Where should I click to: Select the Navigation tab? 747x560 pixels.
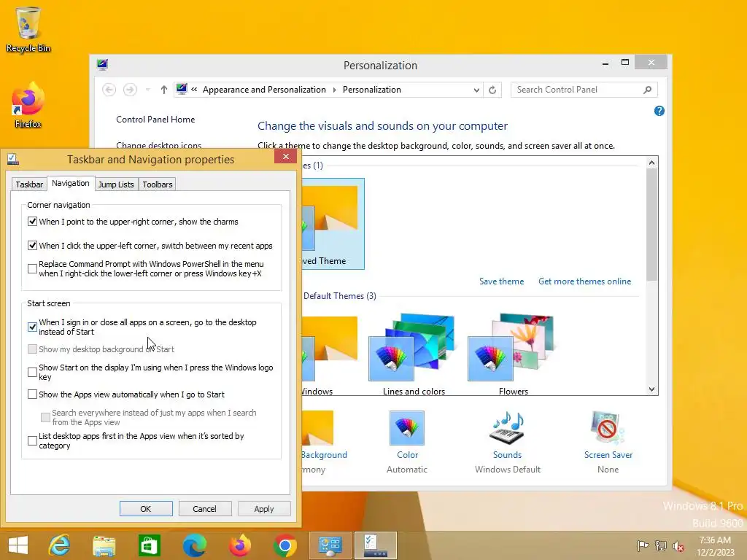pos(71,183)
